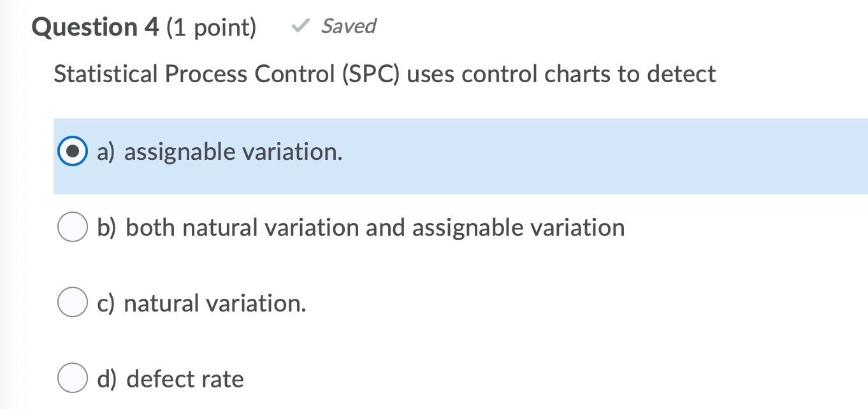Click the filled radio indicator on answer a
868x409 pixels.
tap(72, 151)
